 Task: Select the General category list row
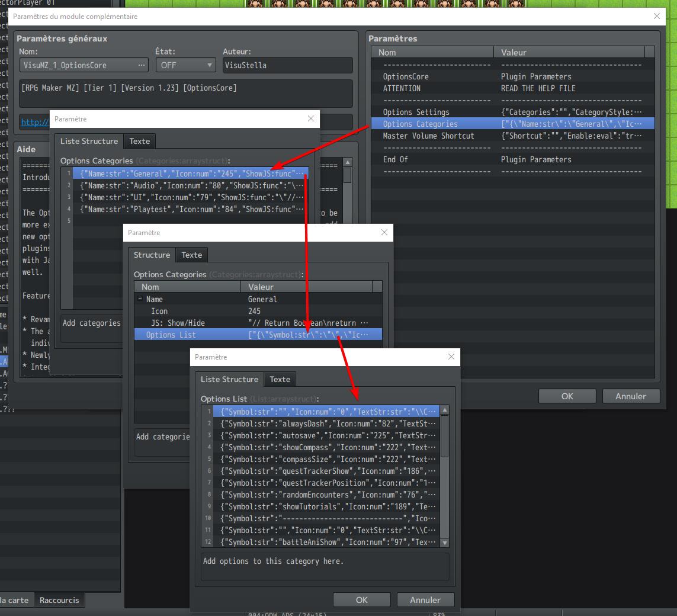point(190,174)
